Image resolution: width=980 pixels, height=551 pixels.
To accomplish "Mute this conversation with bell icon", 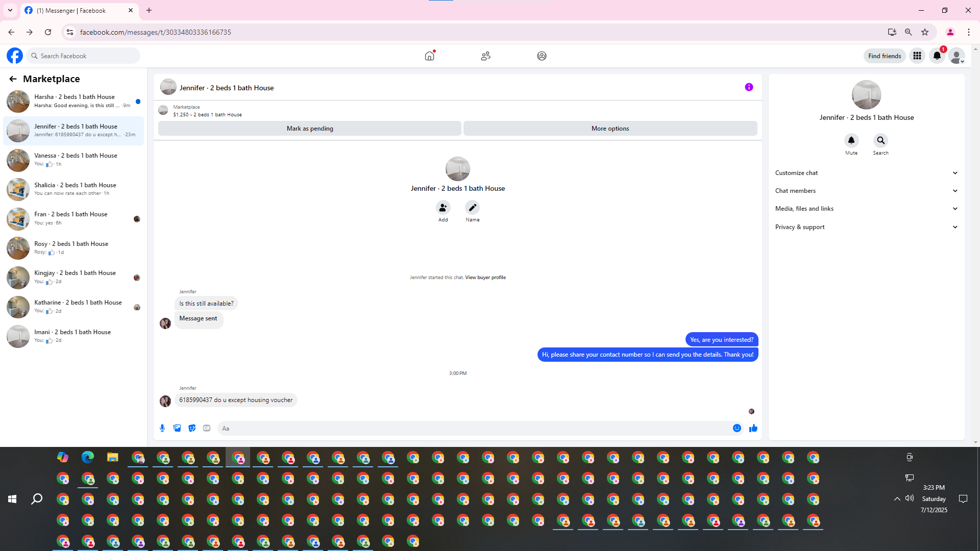I will [x=851, y=141].
